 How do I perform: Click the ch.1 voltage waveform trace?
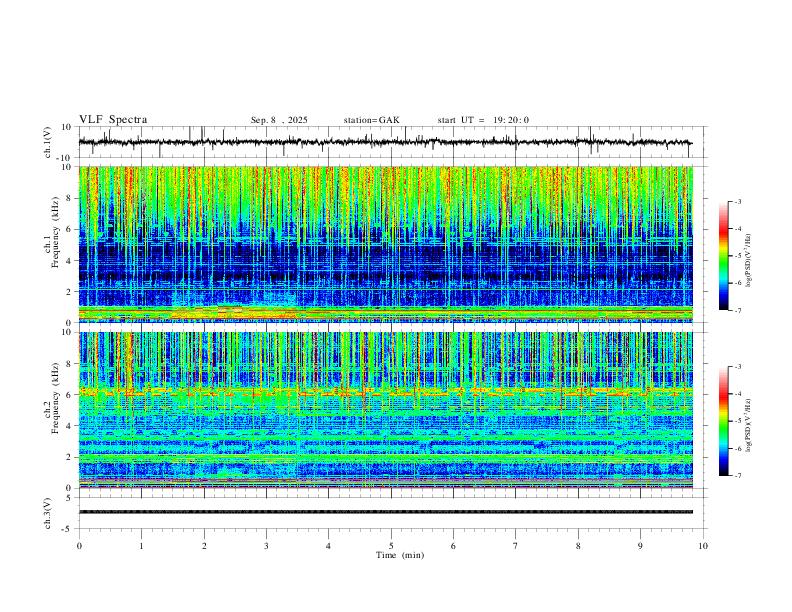[385, 142]
